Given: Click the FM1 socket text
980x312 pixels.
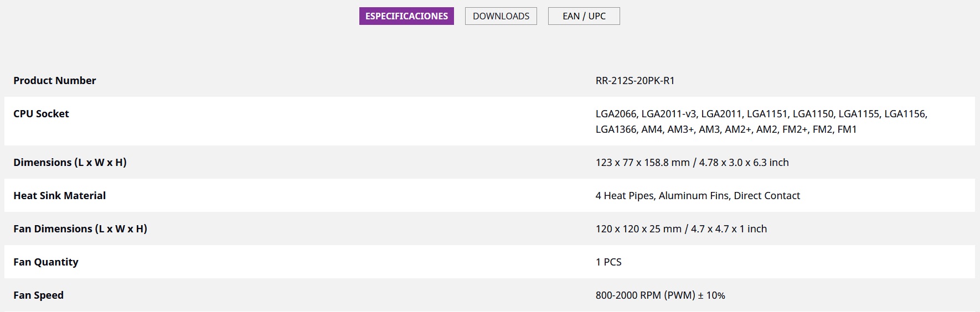Looking at the screenshot, I should tap(847, 129).
